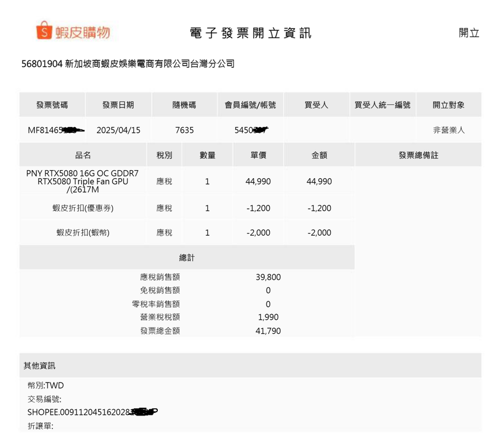The width and height of the screenshot is (496, 448).
Task: Select invoice total 41,790
Action: click(268, 331)
